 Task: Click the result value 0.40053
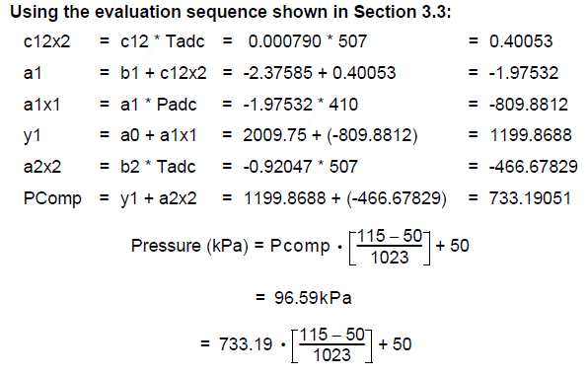tap(521, 41)
